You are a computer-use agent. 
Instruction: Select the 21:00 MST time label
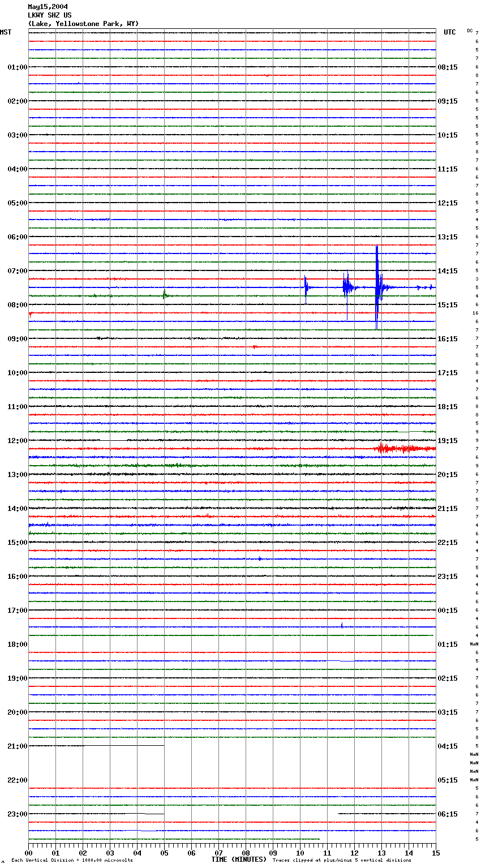pyautogui.click(x=18, y=746)
